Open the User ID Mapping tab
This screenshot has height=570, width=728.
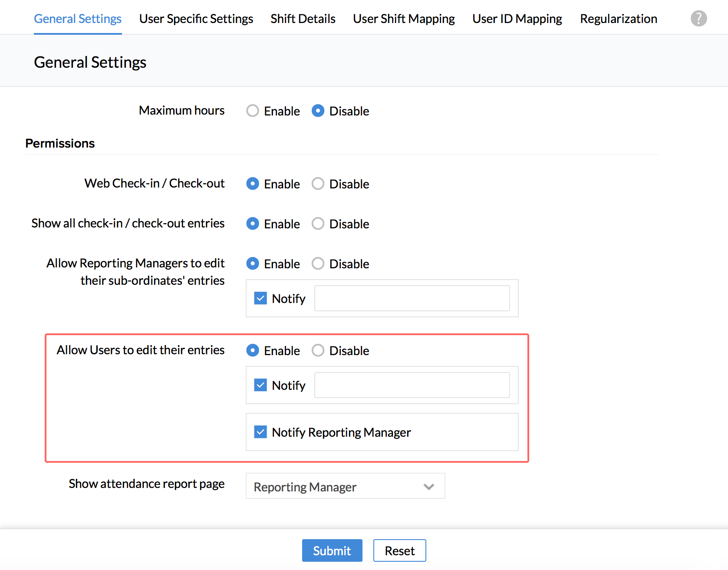[x=517, y=19]
